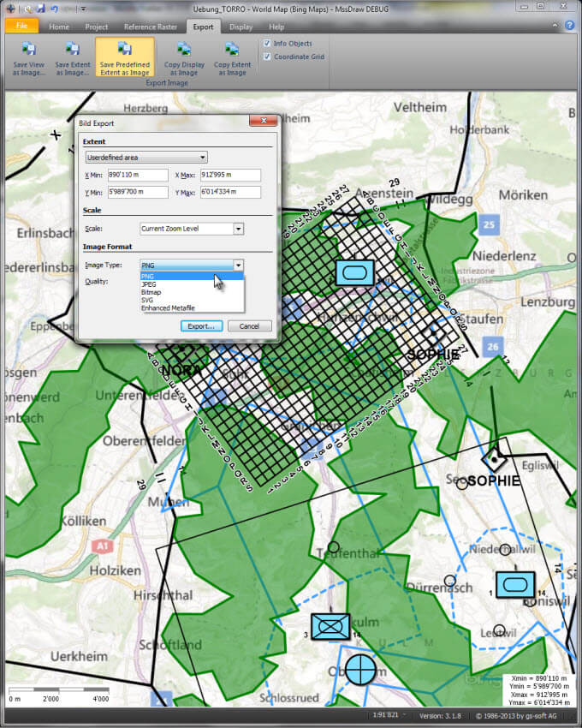This screenshot has height=728, width=582.
Task: Click the X Min input field
Action: (138, 175)
